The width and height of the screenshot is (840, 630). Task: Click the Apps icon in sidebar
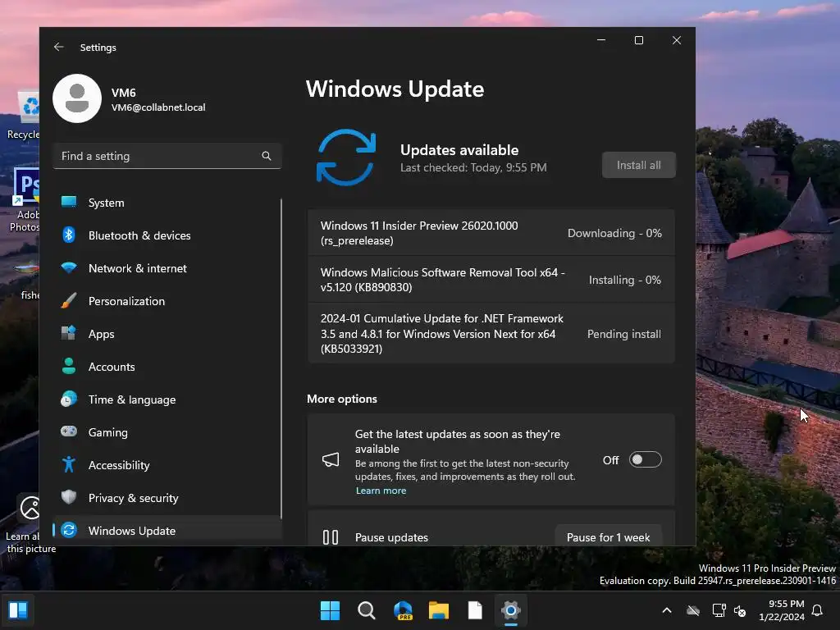tap(69, 333)
